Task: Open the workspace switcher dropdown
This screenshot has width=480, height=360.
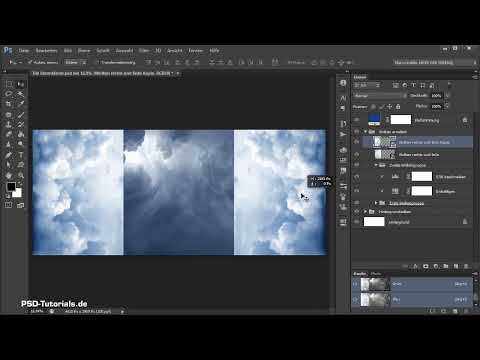Action: point(435,62)
